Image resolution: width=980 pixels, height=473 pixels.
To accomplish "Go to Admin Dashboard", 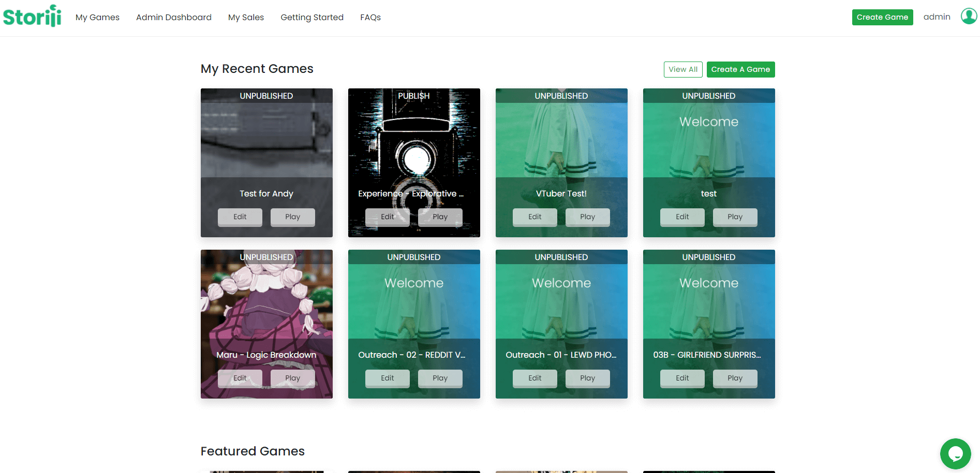I will click(x=174, y=17).
